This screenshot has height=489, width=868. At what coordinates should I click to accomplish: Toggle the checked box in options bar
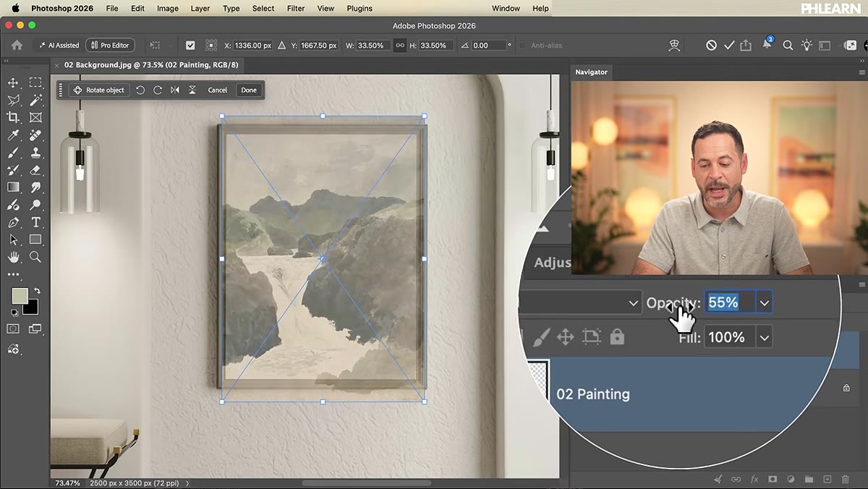click(x=190, y=45)
